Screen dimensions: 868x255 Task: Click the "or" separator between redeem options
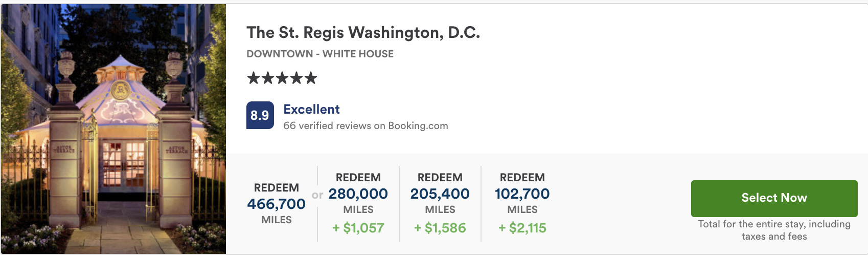pos(317,195)
